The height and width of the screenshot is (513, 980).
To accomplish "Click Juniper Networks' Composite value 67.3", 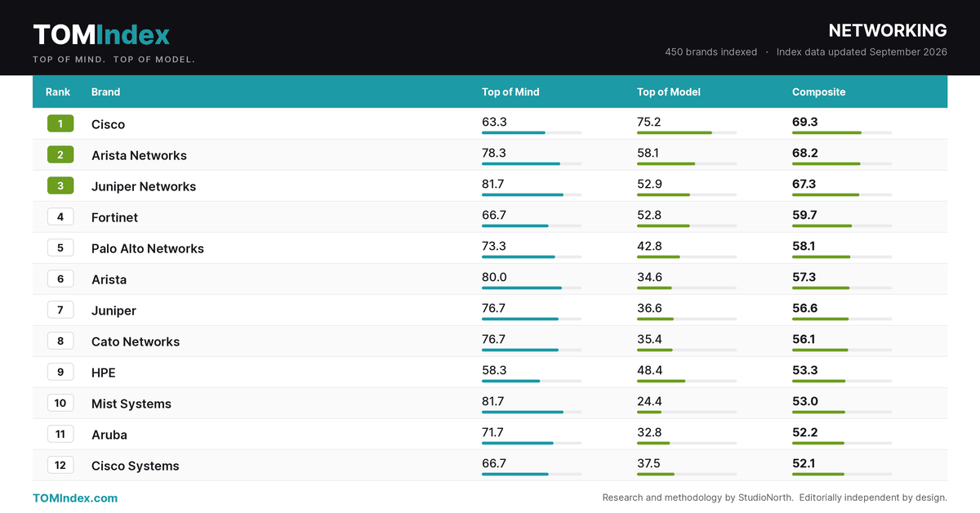I will click(x=804, y=184).
